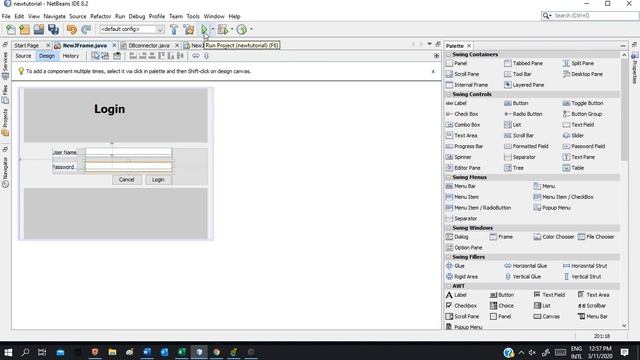Collapse the Swing Windows palette section
Screen dimensions: 640x360
449,228
